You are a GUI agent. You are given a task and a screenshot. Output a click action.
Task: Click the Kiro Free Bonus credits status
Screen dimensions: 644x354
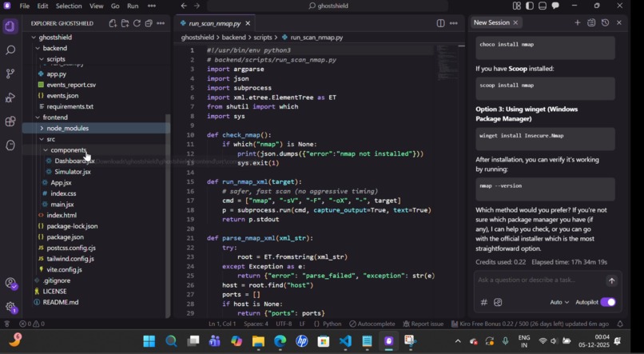pyautogui.click(x=530, y=324)
